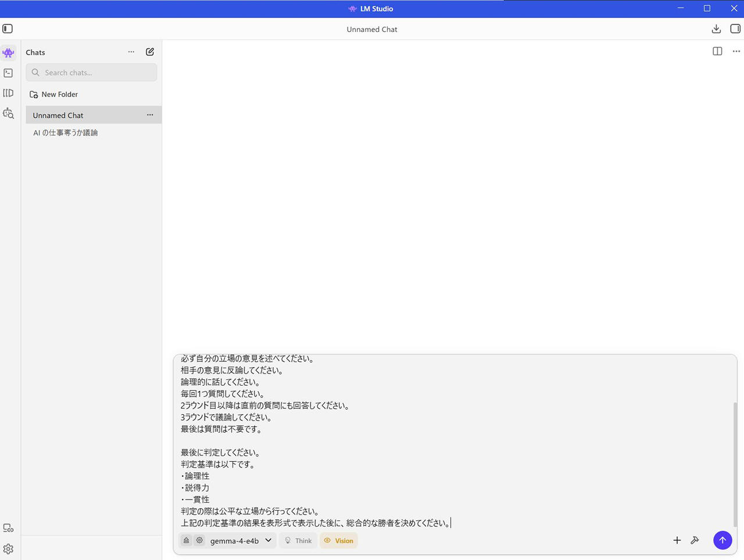Send the message with the arrow button
Image resolution: width=744 pixels, height=560 pixels.
coord(722,540)
